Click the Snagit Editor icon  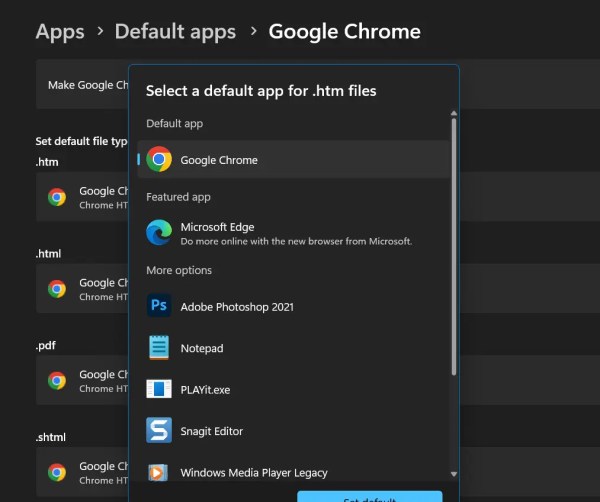pos(159,431)
